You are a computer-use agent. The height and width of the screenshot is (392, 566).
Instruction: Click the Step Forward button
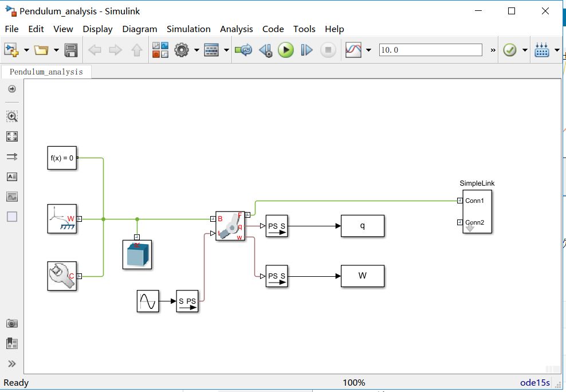307,50
